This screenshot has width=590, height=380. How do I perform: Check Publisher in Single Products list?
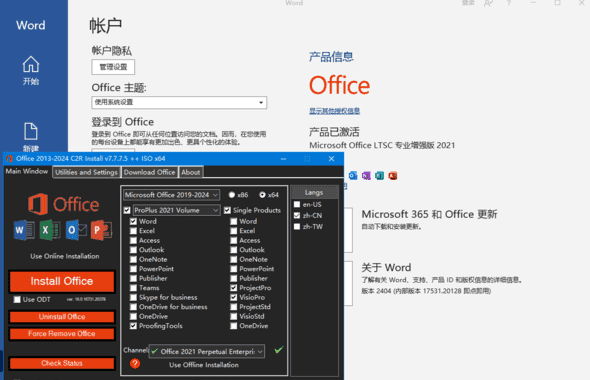pyautogui.click(x=234, y=278)
